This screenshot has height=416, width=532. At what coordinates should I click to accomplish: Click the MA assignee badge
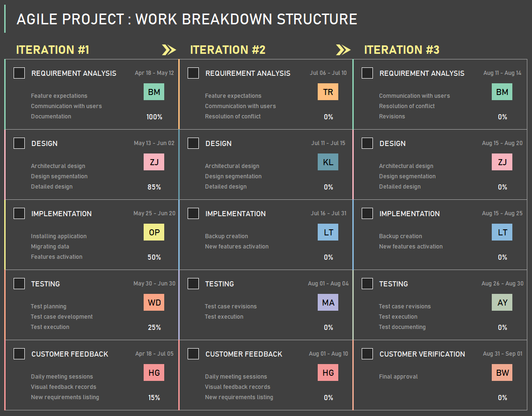pos(328,303)
